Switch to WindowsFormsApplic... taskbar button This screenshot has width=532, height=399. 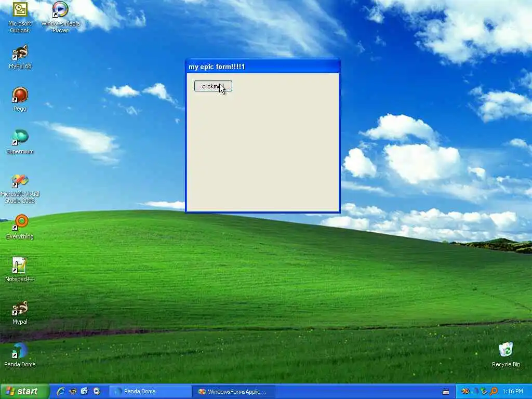[233, 392]
